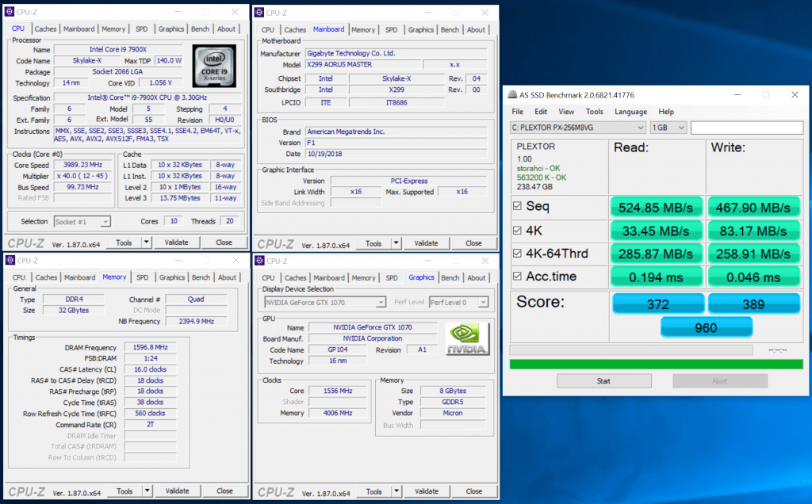The image size is (812, 504).
Task: Click the NVIDIA logo in Graphics window
Action: click(467, 338)
